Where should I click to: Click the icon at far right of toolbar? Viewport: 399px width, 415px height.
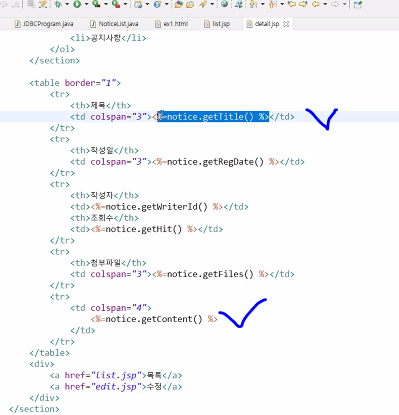click(358, 4)
